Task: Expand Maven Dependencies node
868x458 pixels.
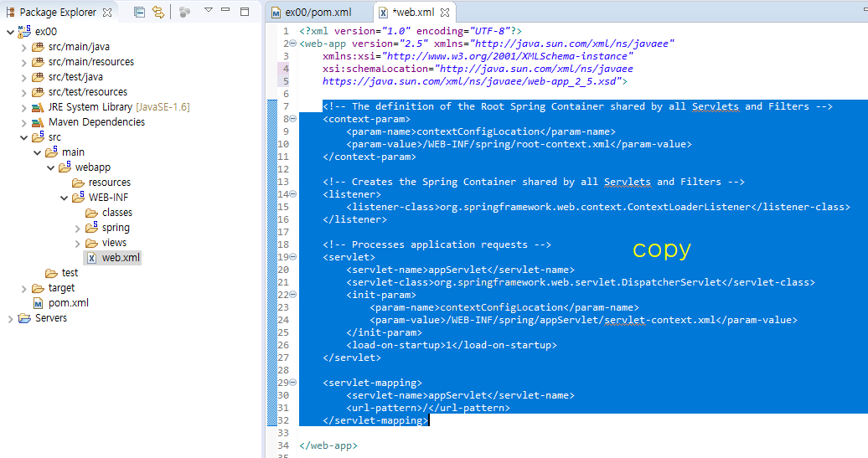Action: point(23,123)
